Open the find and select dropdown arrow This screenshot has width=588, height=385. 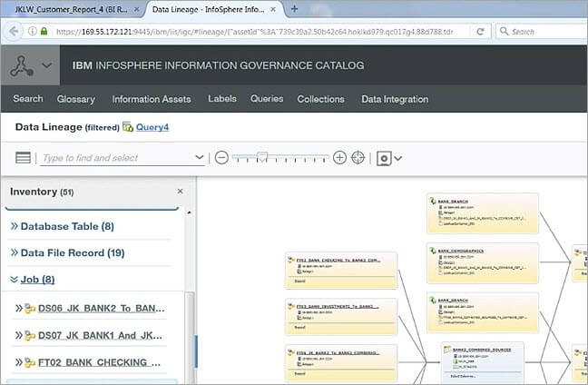click(200, 157)
